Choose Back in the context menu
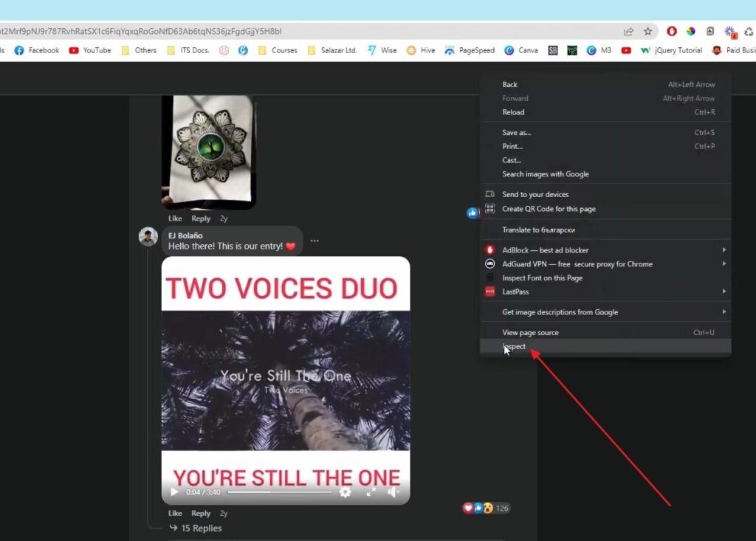The width and height of the screenshot is (756, 541). [605, 84]
